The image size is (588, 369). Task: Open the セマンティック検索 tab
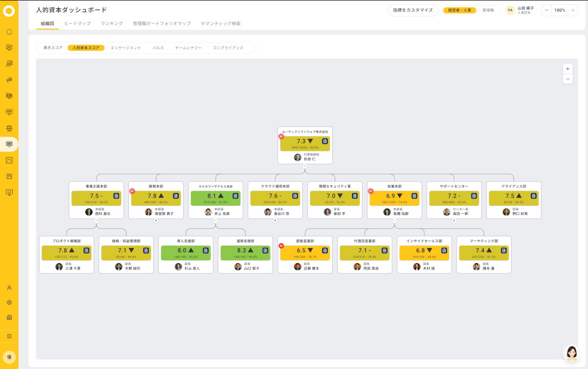click(220, 24)
